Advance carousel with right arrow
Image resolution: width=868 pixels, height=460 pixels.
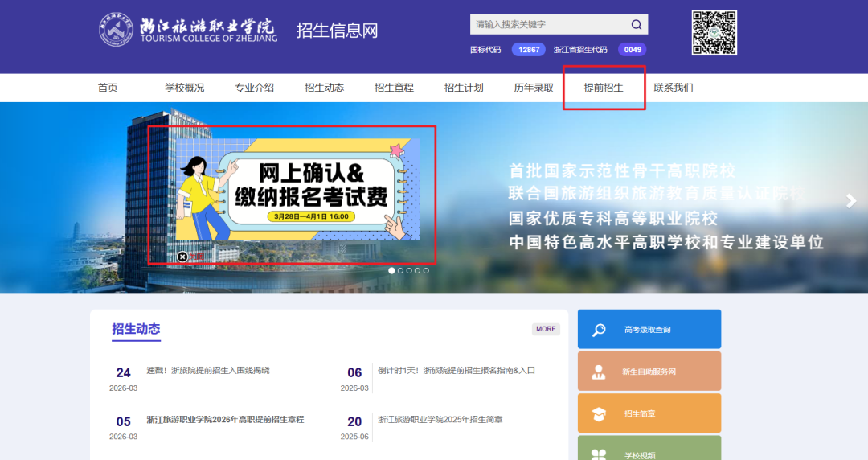[x=851, y=201]
